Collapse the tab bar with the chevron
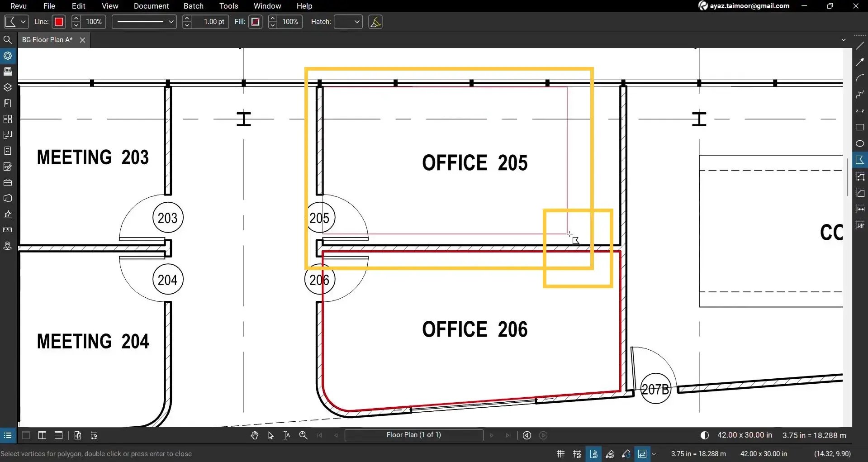This screenshot has width=868, height=462. tap(843, 39)
